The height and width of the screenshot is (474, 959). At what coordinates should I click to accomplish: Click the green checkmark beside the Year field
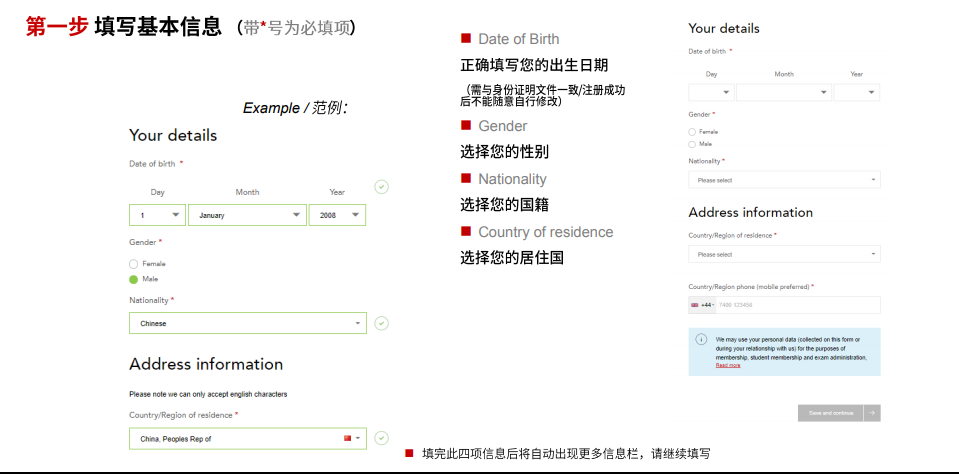pos(381,187)
